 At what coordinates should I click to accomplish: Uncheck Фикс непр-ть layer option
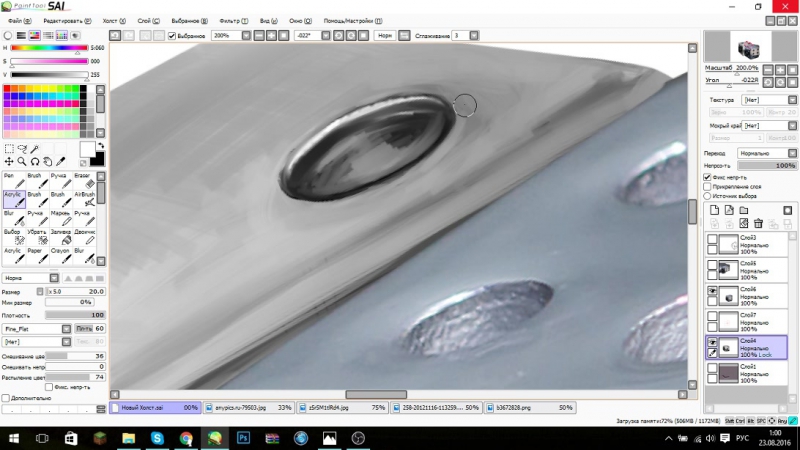coord(707,177)
